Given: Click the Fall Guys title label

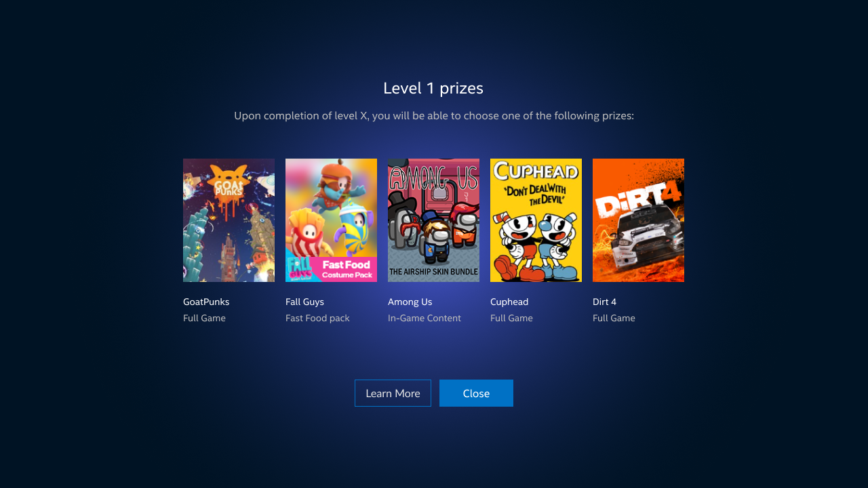Looking at the screenshot, I should (304, 302).
